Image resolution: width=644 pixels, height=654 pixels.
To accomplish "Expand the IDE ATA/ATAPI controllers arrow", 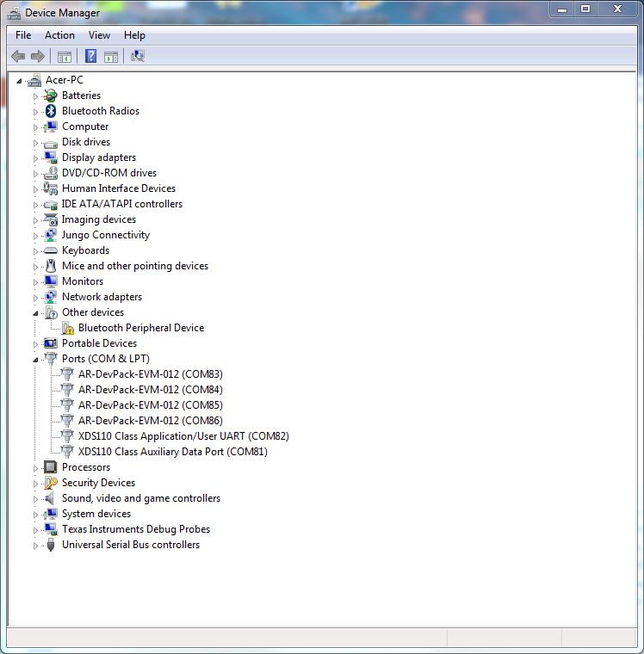I will [x=35, y=205].
